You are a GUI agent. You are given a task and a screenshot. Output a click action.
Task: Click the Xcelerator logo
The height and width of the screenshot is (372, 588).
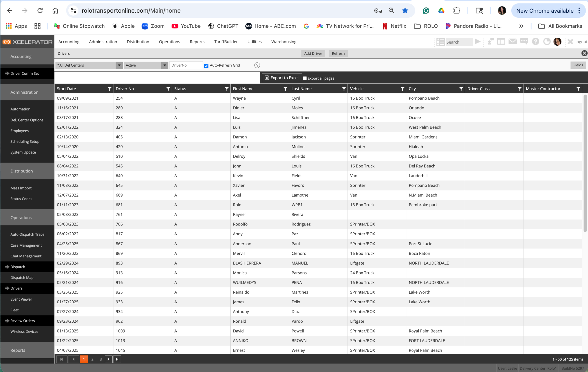click(27, 42)
